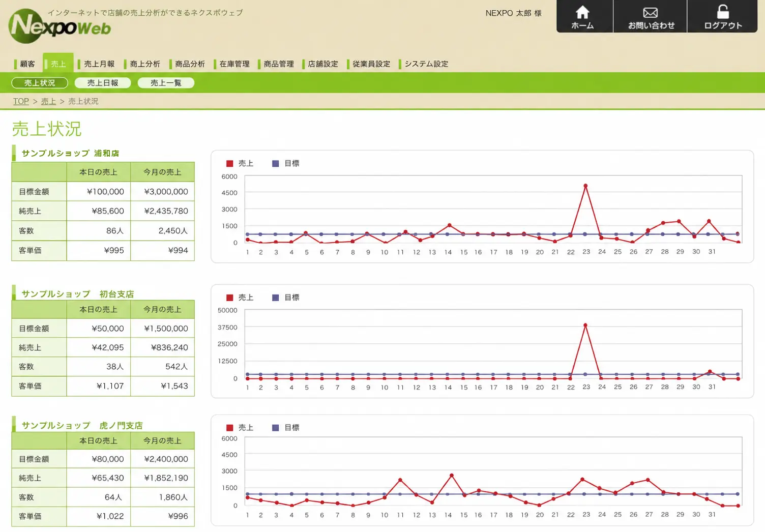Click the ¥65,430 net sales cell

[99, 478]
